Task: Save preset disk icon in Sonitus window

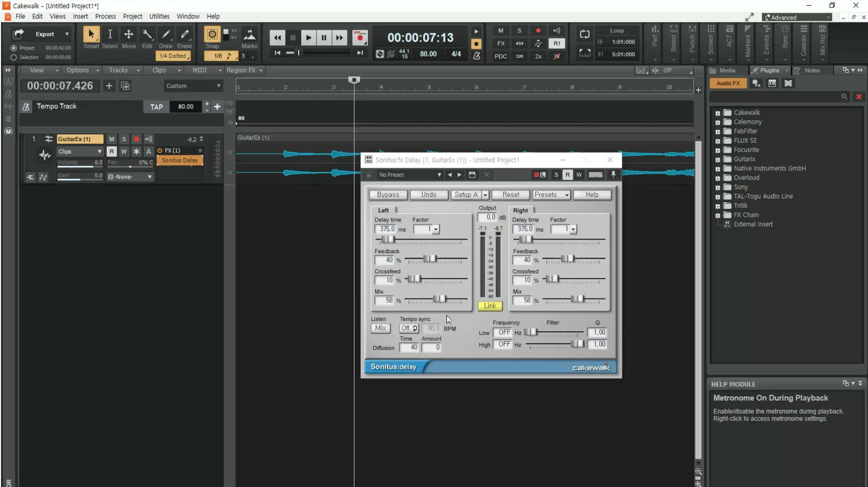Action: click(x=472, y=175)
